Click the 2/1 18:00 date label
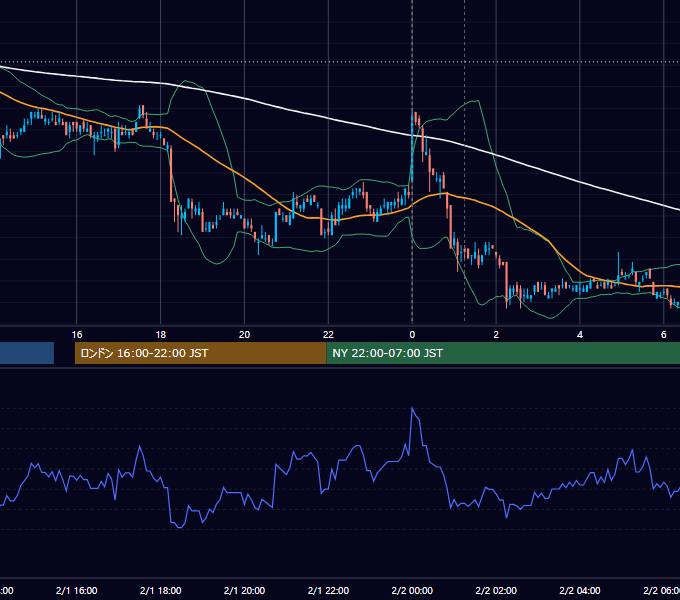 click(160, 590)
